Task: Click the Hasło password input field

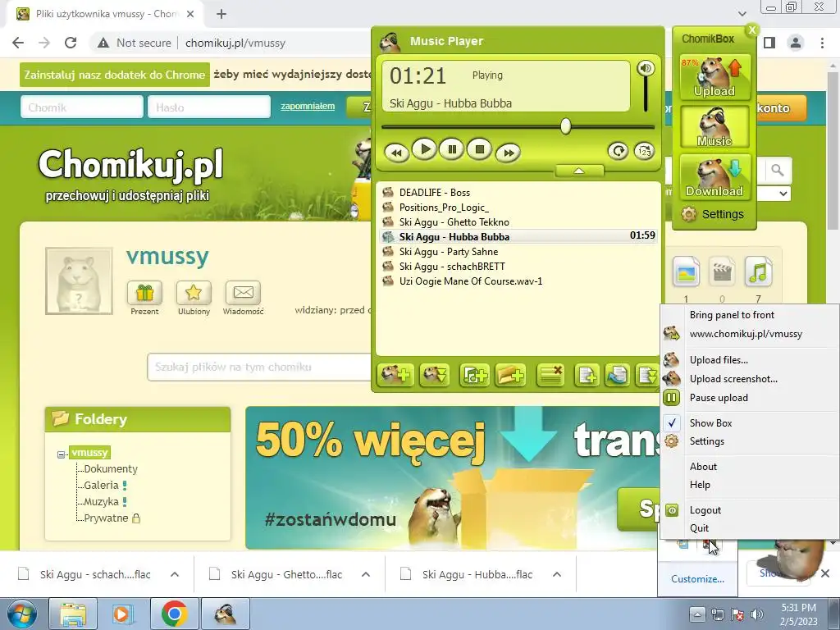Action: point(209,107)
